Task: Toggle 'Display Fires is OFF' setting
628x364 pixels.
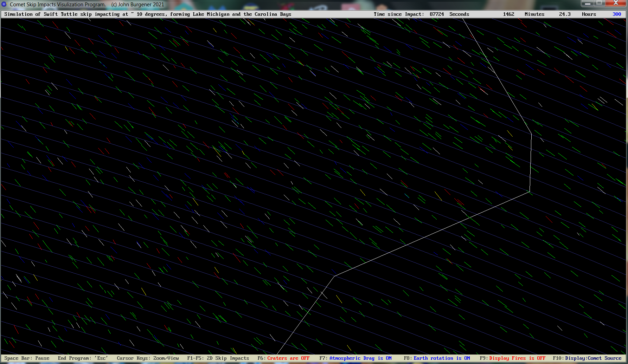Action: coord(517,358)
